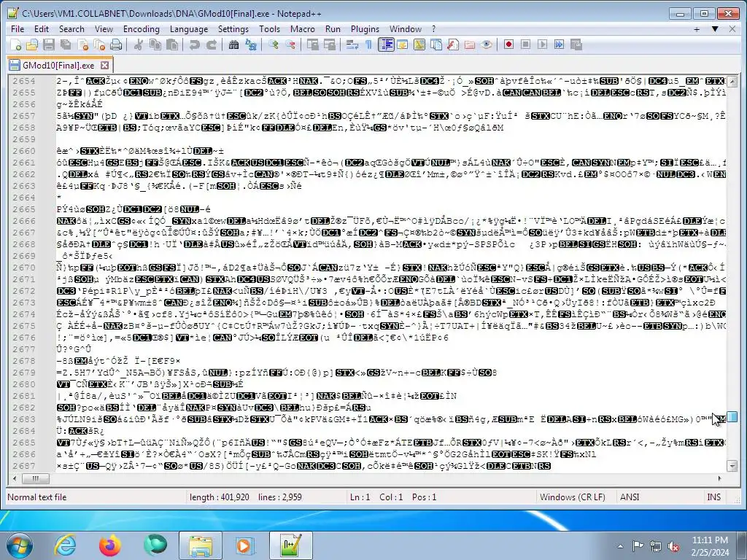
Task: Click the Undo arrow icon
Action: tap(194, 44)
